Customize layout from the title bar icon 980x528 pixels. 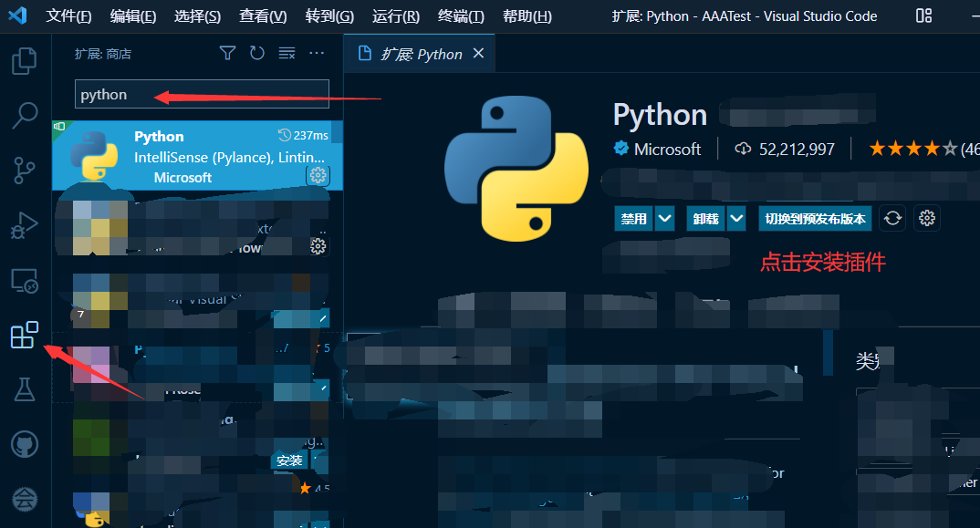[923, 16]
